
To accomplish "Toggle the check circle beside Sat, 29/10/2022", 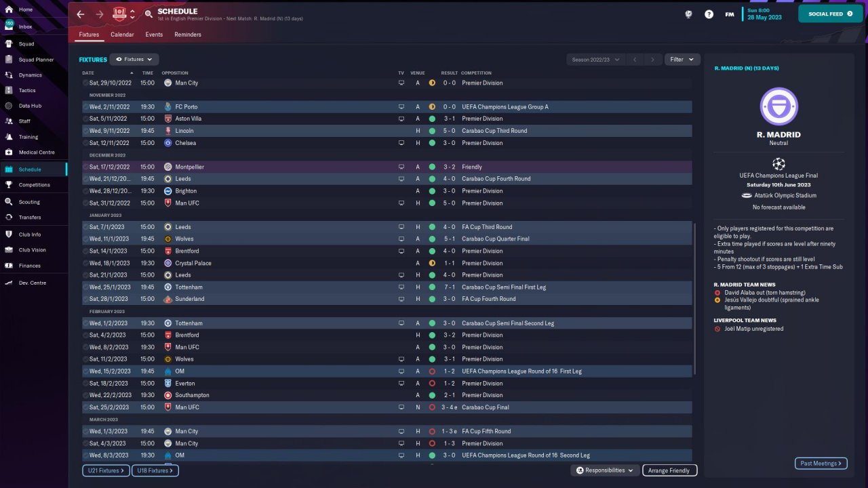I will [x=85, y=83].
